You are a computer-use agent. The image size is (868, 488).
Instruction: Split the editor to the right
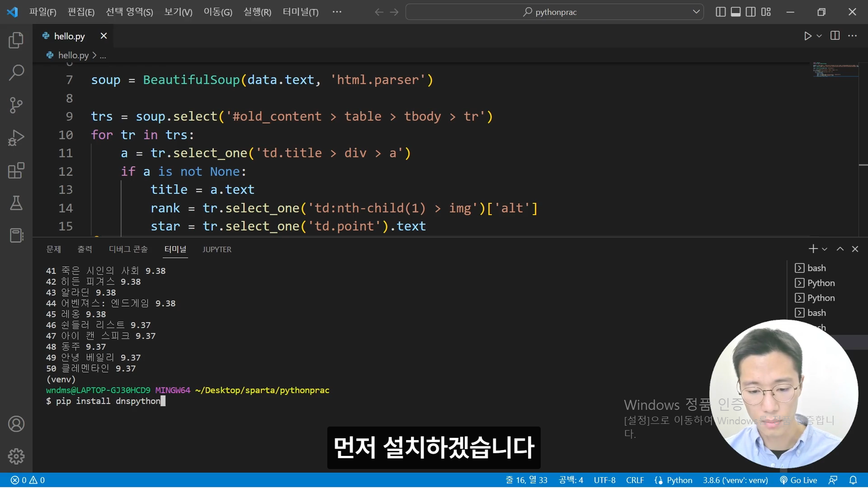(x=835, y=36)
